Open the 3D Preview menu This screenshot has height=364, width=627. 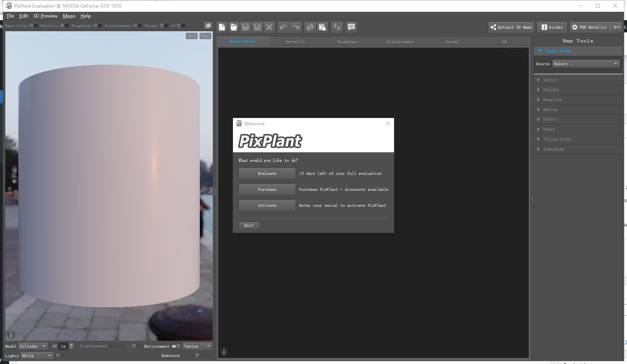tap(45, 16)
